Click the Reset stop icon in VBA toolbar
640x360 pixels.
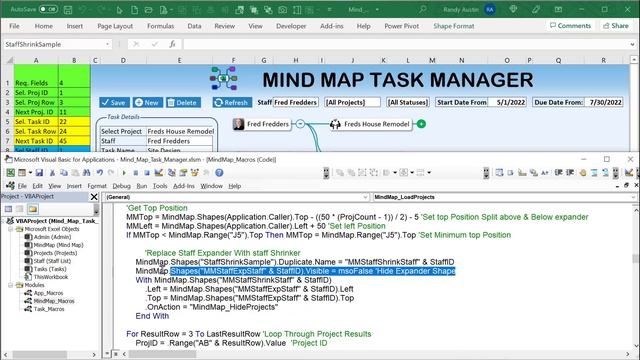click(147, 173)
